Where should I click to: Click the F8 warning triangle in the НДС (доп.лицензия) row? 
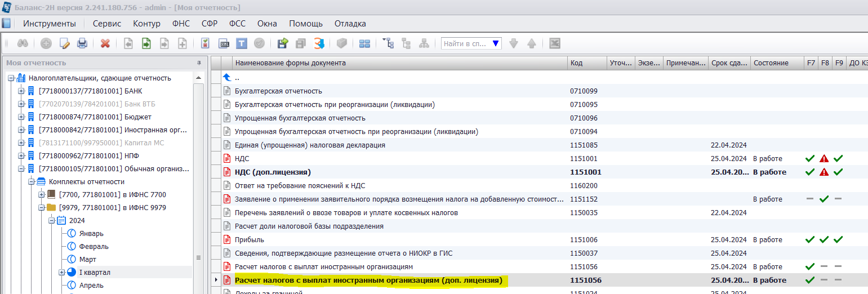(824, 172)
